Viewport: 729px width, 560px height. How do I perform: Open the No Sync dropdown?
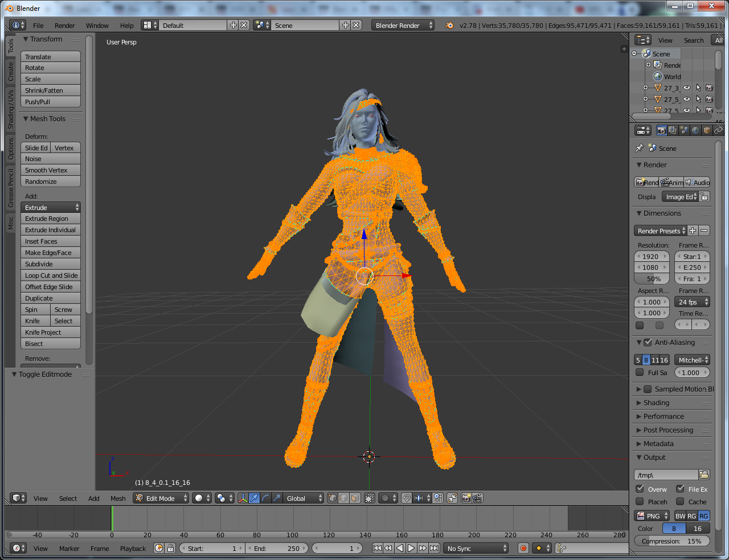476,548
